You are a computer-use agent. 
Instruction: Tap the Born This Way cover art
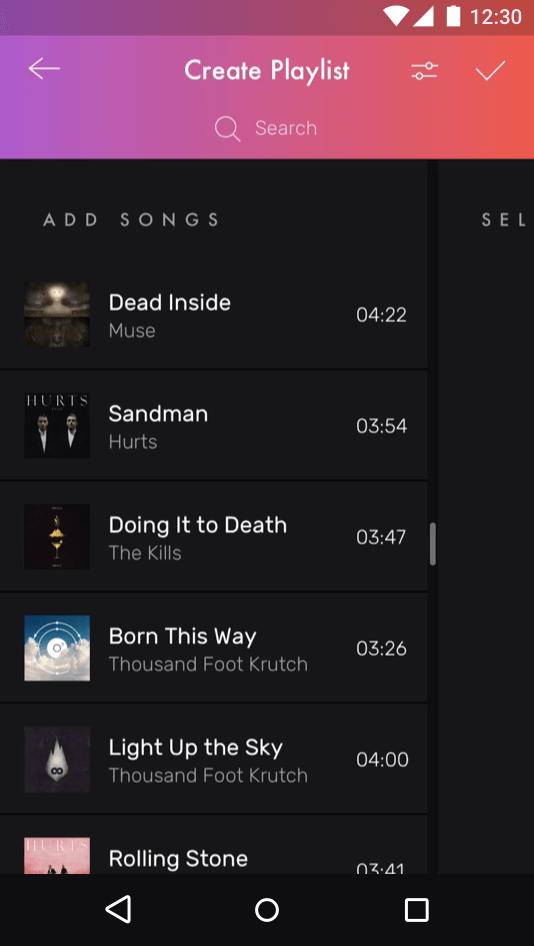(57, 648)
